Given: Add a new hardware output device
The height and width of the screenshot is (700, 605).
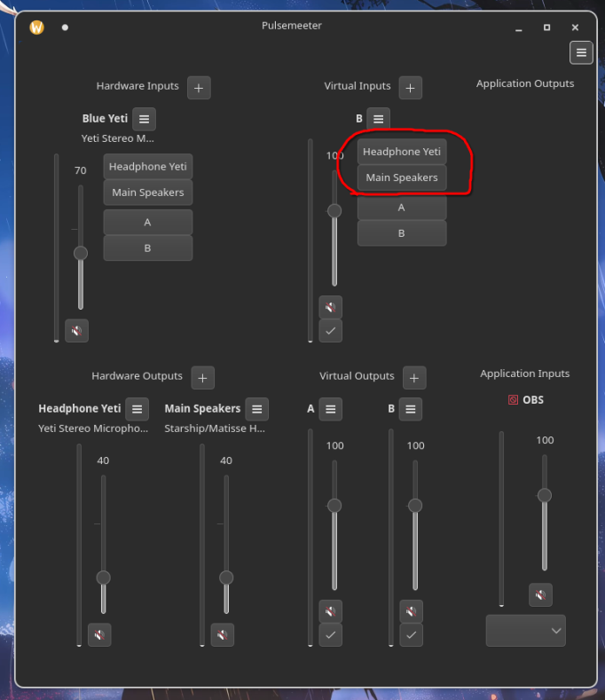Looking at the screenshot, I should [202, 377].
